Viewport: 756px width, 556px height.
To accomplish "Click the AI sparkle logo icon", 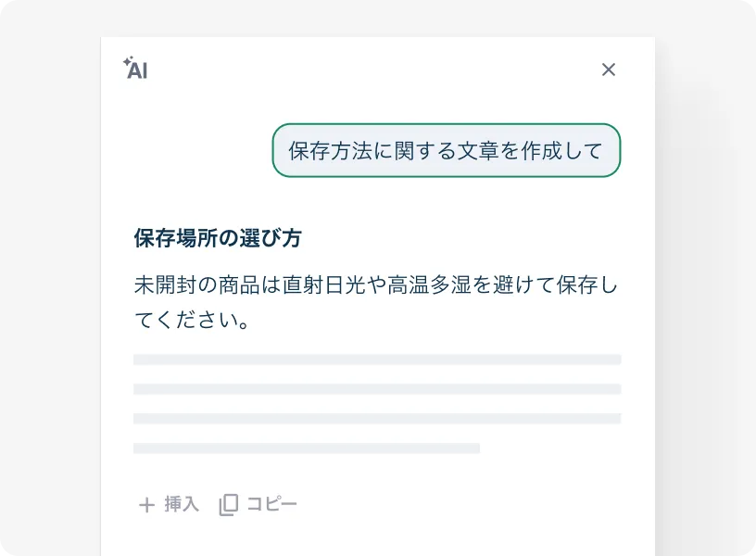I will point(135,69).
